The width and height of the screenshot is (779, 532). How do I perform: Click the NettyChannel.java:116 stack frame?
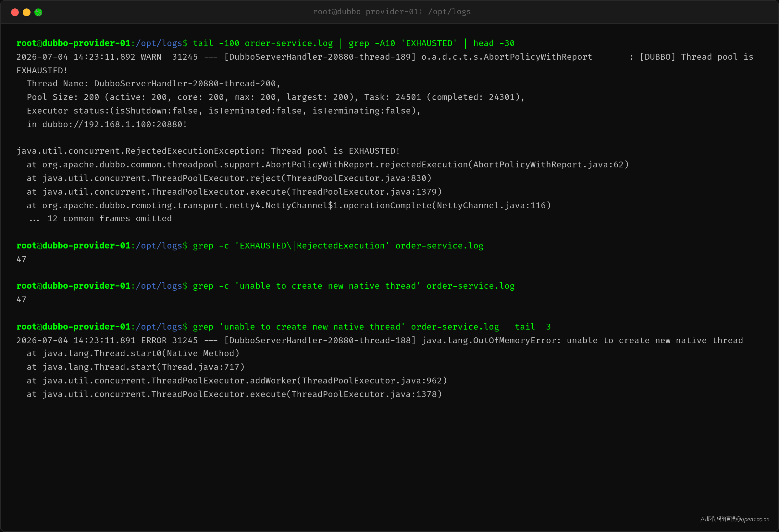point(289,206)
